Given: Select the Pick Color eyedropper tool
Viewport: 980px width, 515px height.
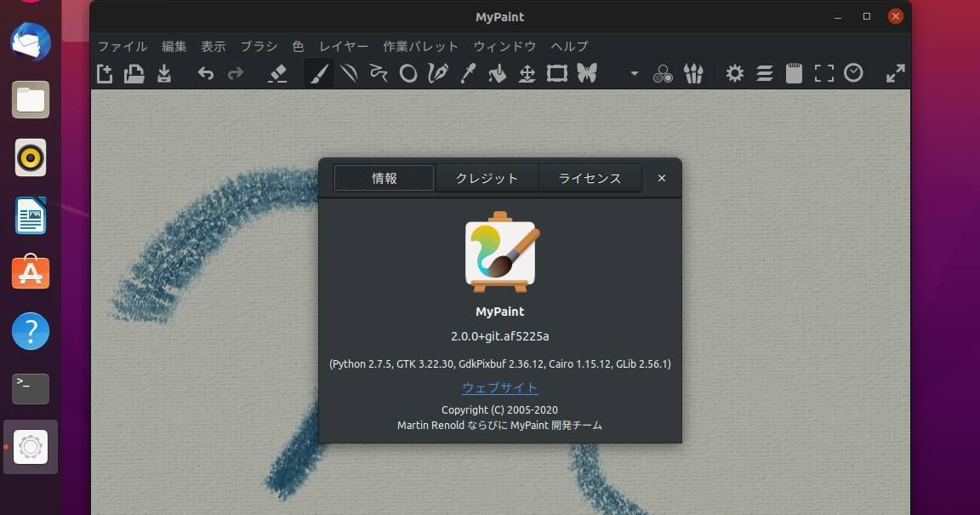Looking at the screenshot, I should pyautogui.click(x=467, y=73).
